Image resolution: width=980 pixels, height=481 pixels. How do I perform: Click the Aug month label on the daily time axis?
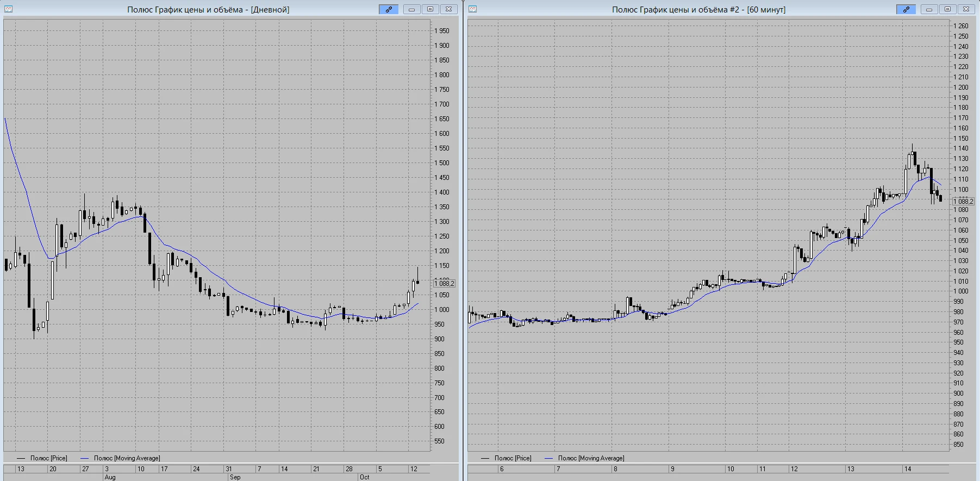tap(110, 477)
